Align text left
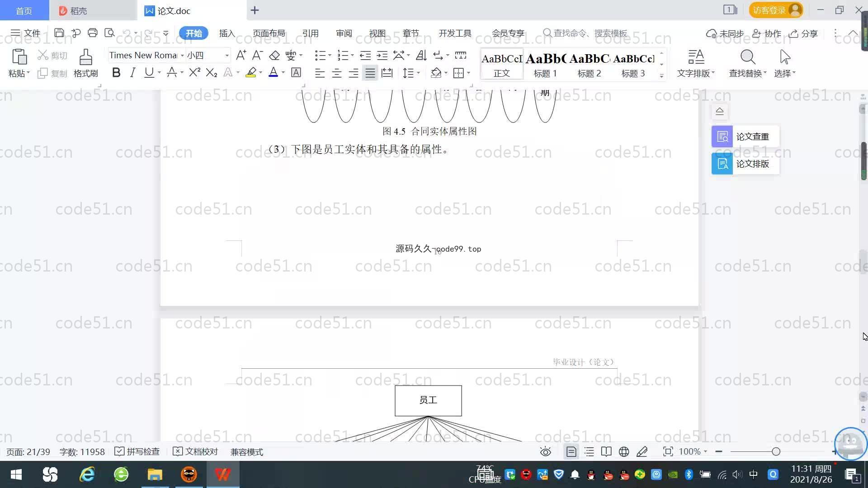The width and height of the screenshot is (868, 488). [x=320, y=73]
